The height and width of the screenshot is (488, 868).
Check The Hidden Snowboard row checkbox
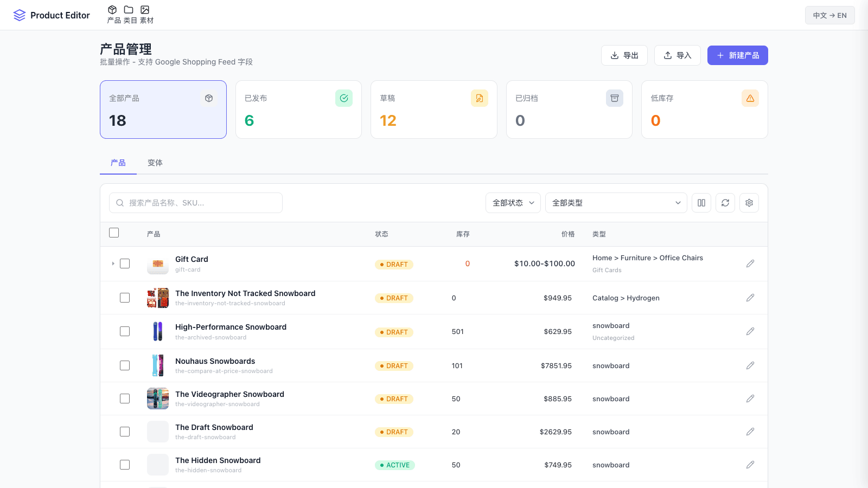(125, 465)
